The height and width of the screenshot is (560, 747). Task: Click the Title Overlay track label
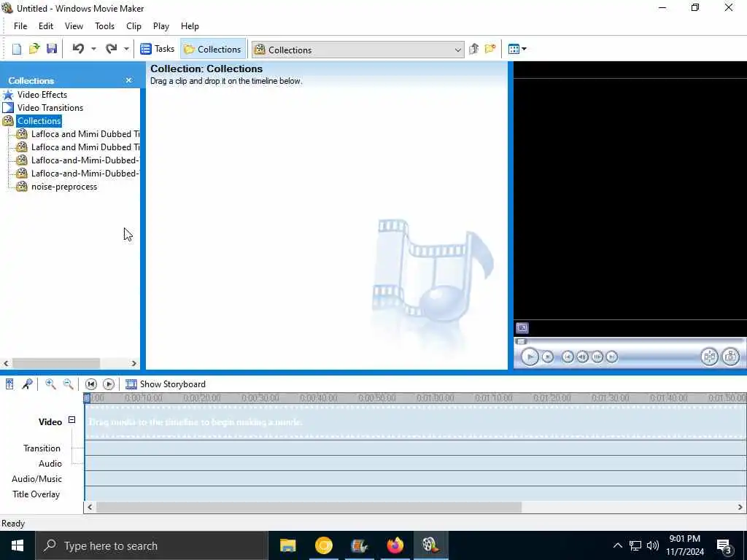pos(36,494)
